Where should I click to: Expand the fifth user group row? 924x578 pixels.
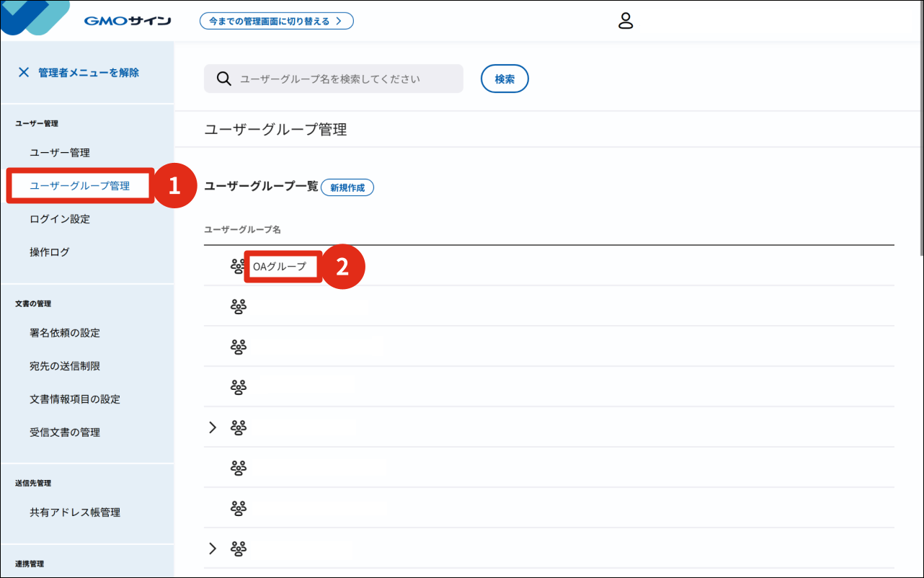[x=212, y=427]
